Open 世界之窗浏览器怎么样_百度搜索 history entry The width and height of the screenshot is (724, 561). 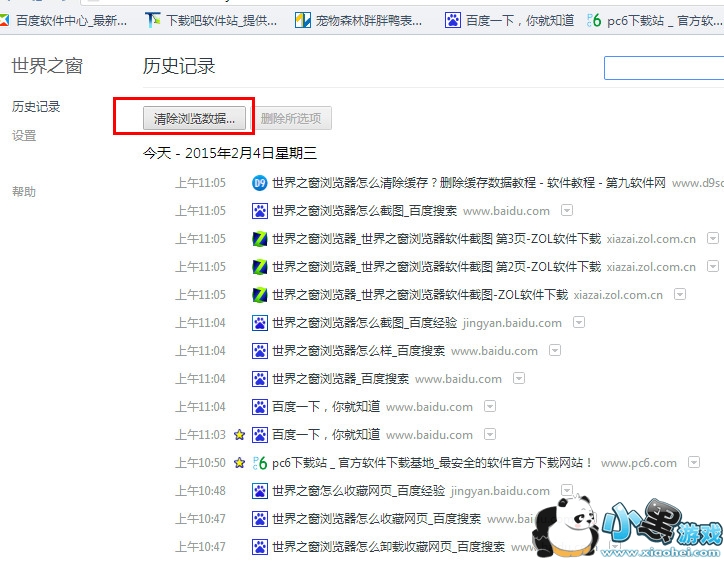(358, 351)
